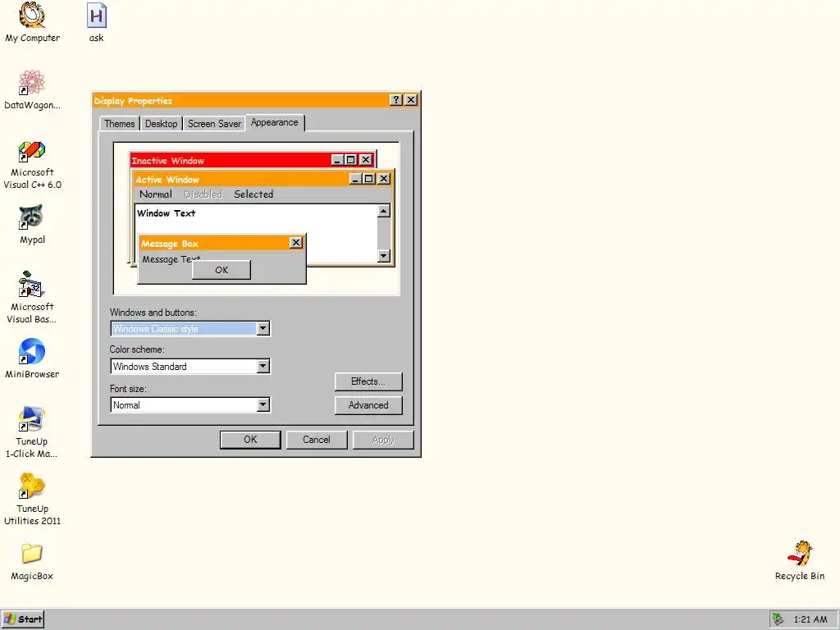Screen dimensions: 840x630
Task: Click the OK button inside the preview Message Box
Action: click(221, 270)
